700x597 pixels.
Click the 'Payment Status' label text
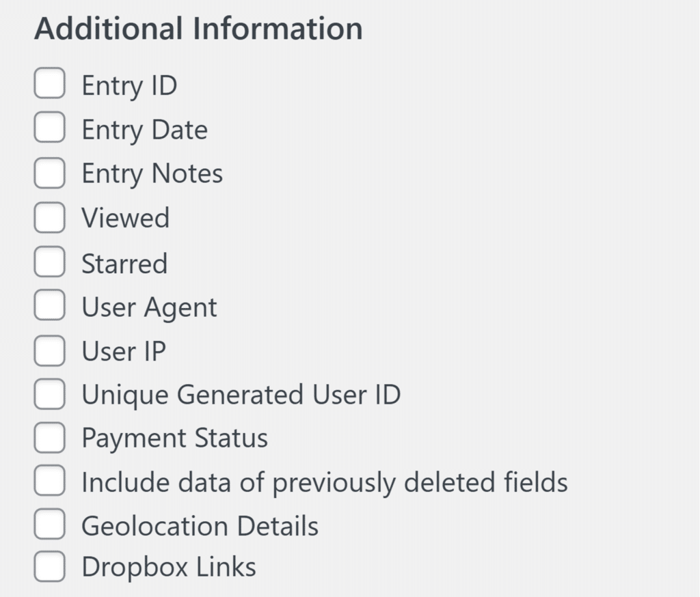(x=174, y=438)
